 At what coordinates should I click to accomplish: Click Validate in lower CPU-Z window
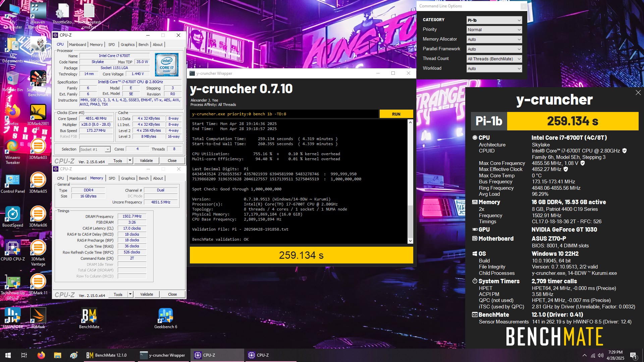(x=147, y=294)
